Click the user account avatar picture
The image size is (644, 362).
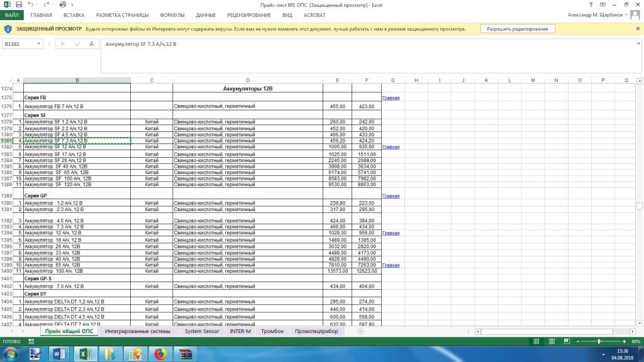[x=635, y=15]
